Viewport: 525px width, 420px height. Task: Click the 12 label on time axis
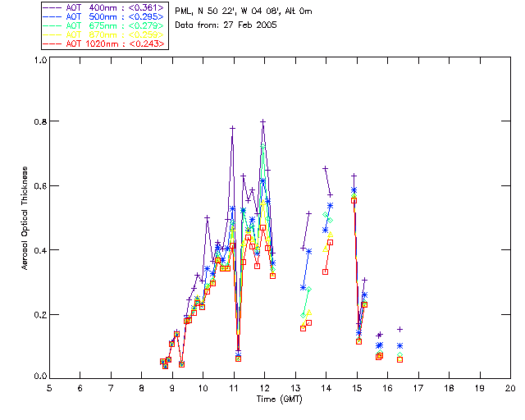click(x=264, y=389)
